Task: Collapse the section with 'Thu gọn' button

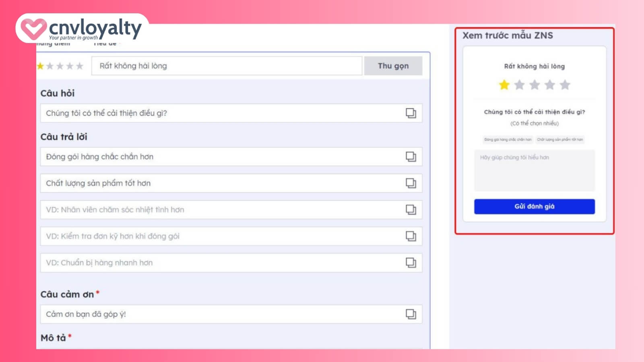Action: click(393, 66)
